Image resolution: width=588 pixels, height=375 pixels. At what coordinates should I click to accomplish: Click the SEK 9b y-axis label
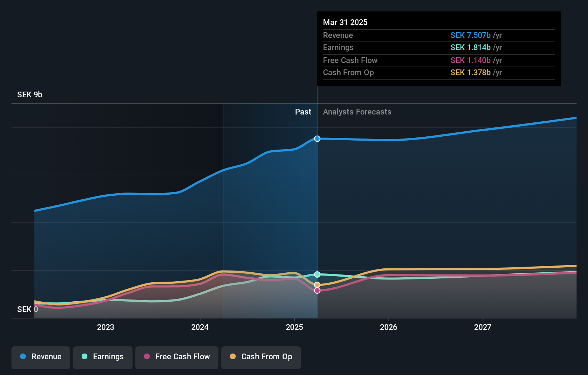(x=30, y=94)
